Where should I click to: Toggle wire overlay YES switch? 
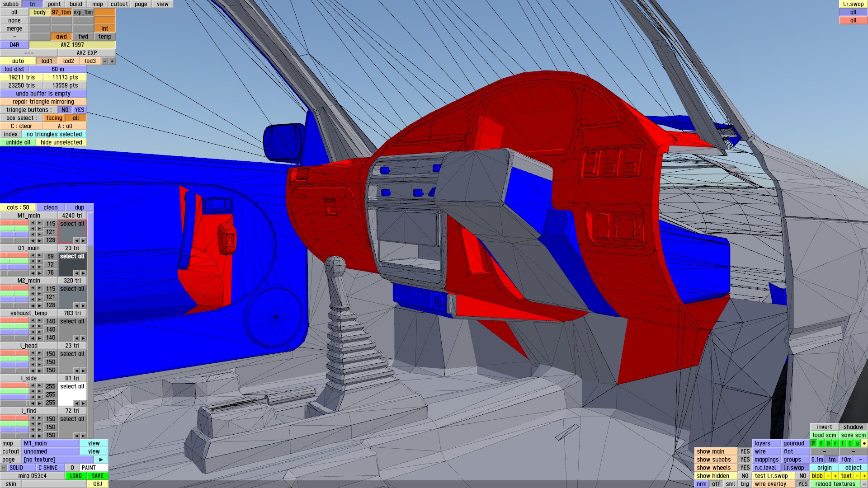coord(802,484)
